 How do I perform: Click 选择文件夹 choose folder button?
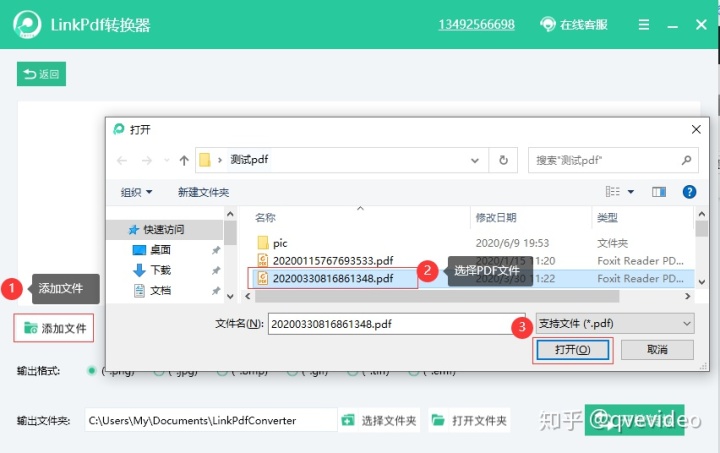(x=379, y=420)
